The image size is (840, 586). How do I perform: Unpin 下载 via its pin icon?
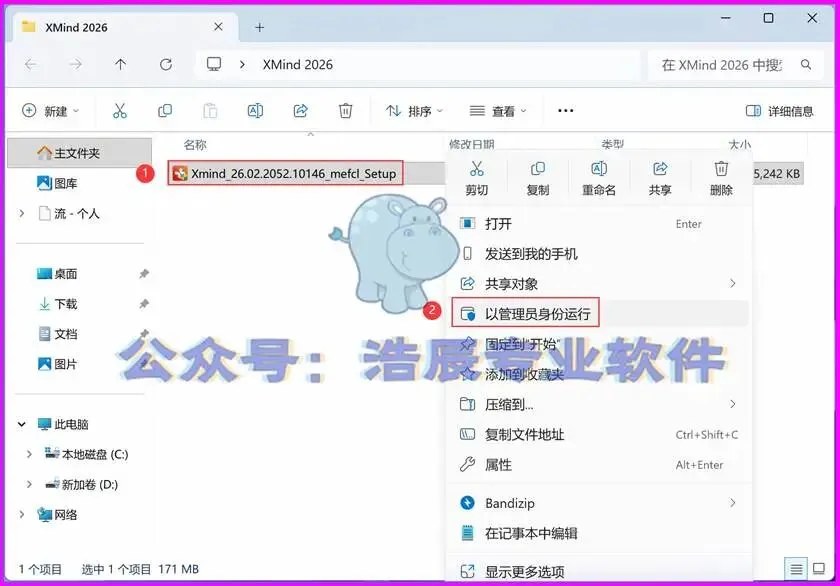pos(144,304)
